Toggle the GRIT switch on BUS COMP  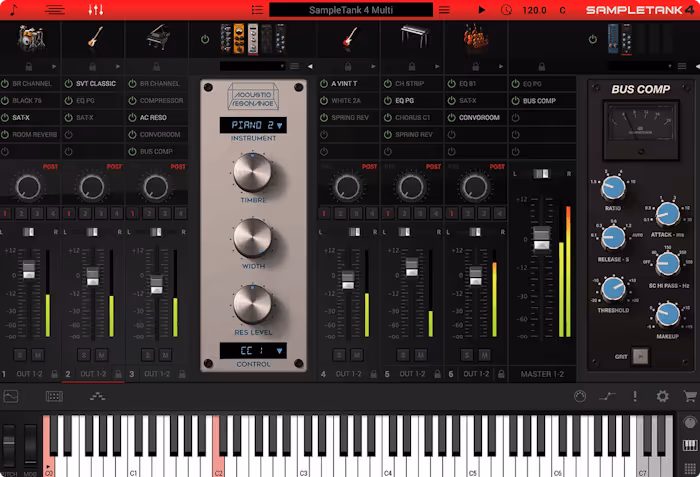641,356
